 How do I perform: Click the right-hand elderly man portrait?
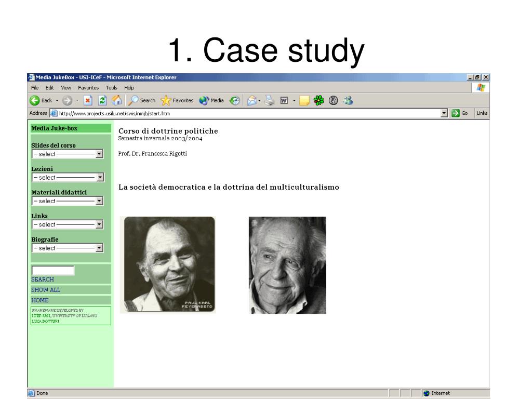click(x=287, y=265)
